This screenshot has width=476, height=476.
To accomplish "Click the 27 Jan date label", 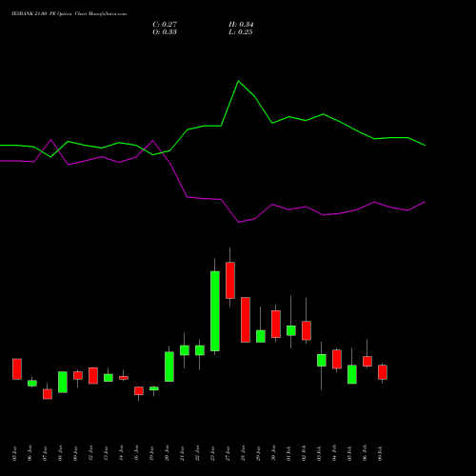I will click(228, 453).
